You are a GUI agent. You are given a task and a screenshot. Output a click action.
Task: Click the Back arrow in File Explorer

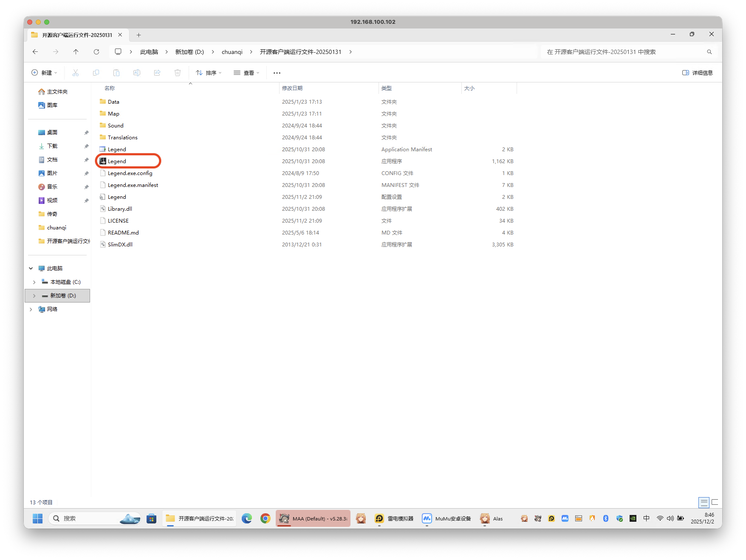pos(35,52)
